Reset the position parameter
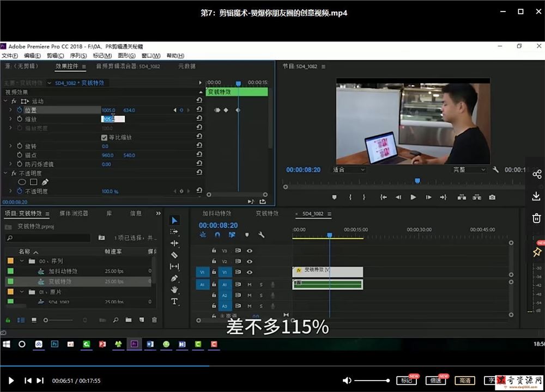 (x=199, y=109)
